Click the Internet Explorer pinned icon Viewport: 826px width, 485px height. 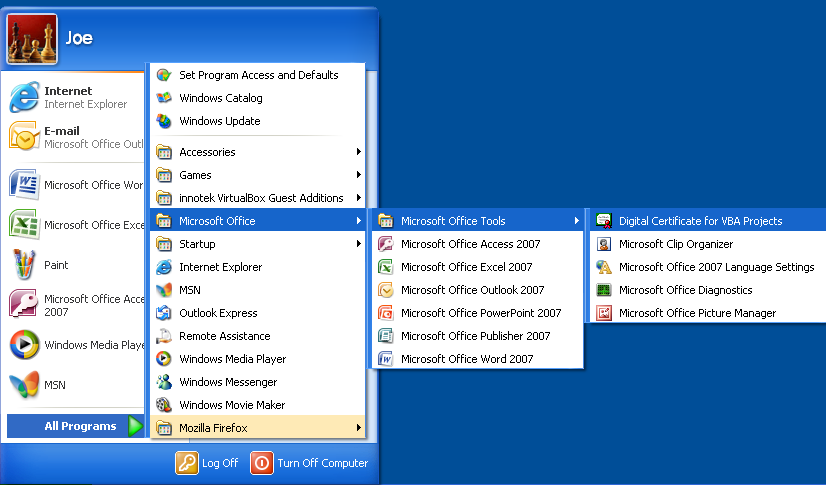coord(24,97)
